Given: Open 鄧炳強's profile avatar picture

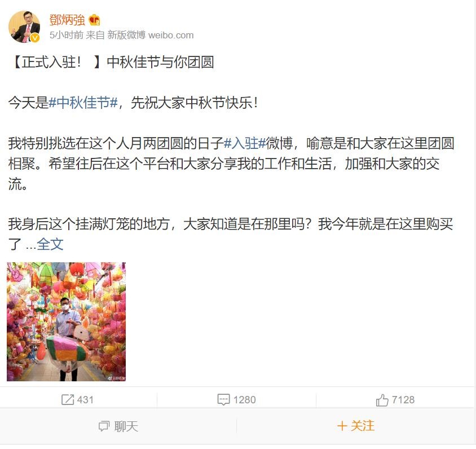Looking at the screenshot, I should (24, 27).
